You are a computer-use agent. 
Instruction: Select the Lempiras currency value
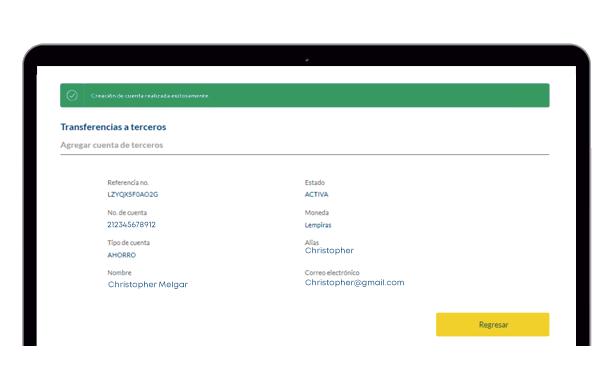318,225
